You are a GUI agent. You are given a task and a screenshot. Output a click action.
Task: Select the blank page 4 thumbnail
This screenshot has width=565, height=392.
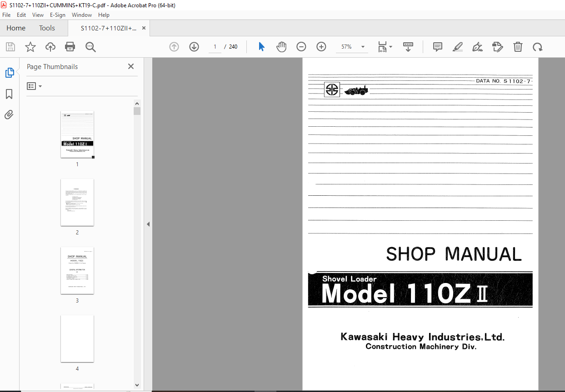[77, 338]
